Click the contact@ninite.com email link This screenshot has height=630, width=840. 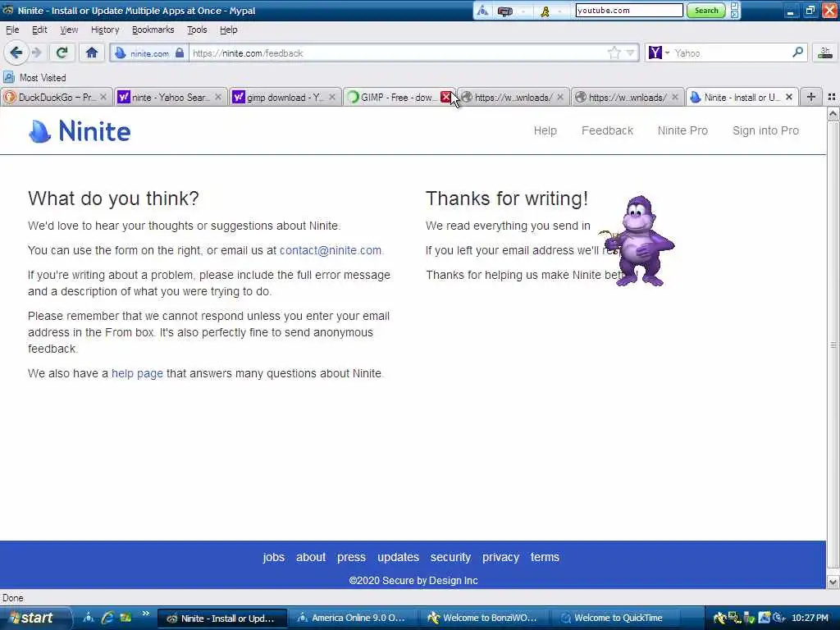tap(331, 250)
